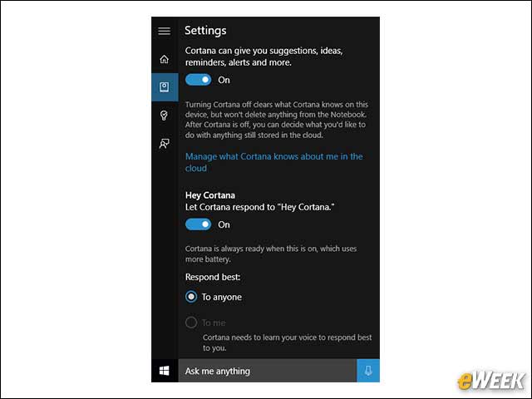Disable the Hey Cortana toggle

198,224
